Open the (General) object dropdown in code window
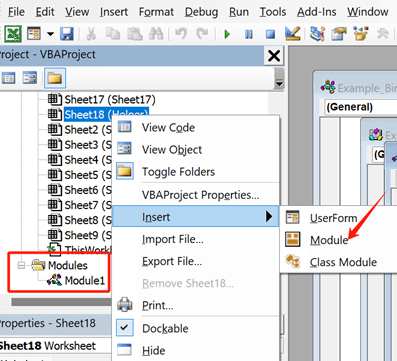 point(360,107)
